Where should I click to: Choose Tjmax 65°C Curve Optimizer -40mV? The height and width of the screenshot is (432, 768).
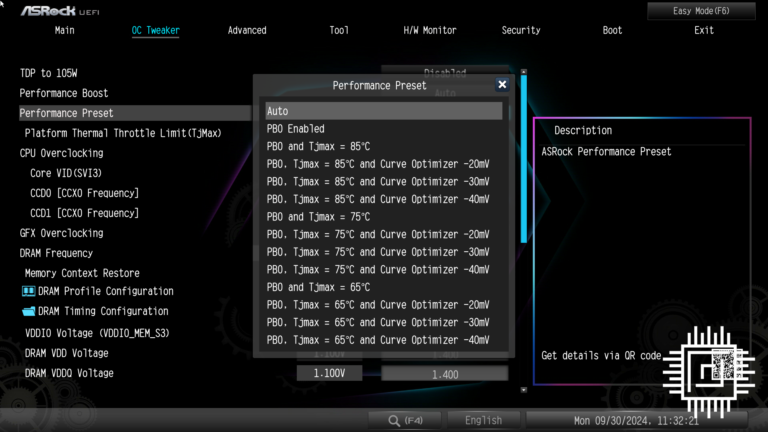coord(384,340)
